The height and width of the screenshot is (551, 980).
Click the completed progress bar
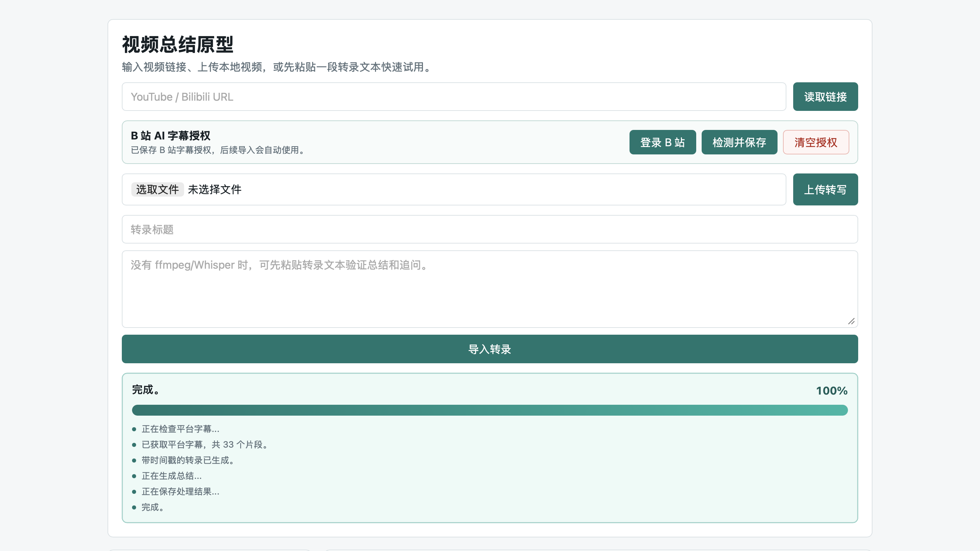(490, 410)
